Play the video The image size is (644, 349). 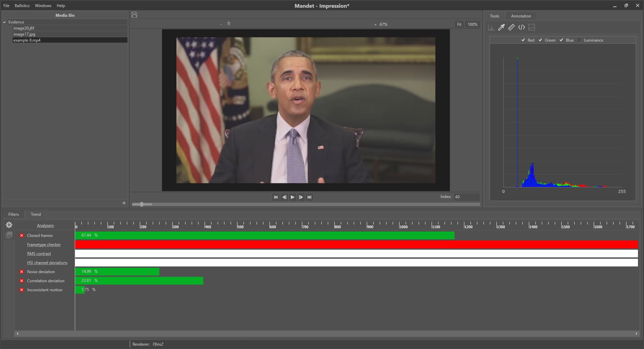pyautogui.click(x=292, y=197)
